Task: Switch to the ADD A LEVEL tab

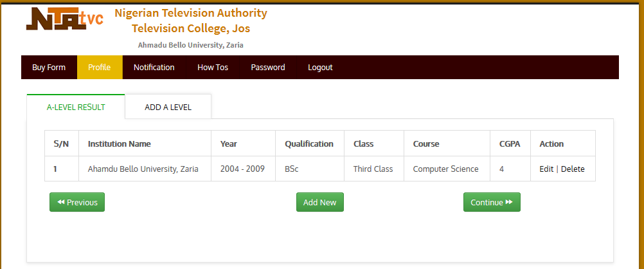Action: tap(168, 107)
